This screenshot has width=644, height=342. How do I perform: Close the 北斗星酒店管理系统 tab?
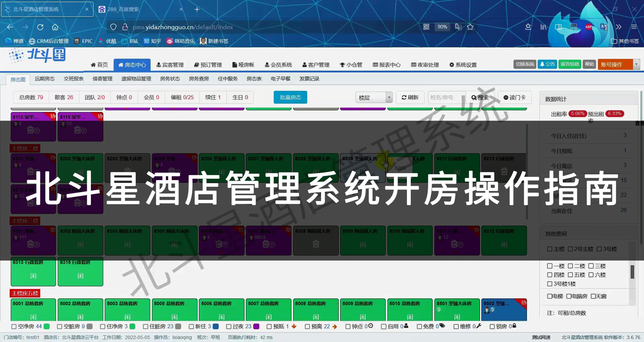87,9
